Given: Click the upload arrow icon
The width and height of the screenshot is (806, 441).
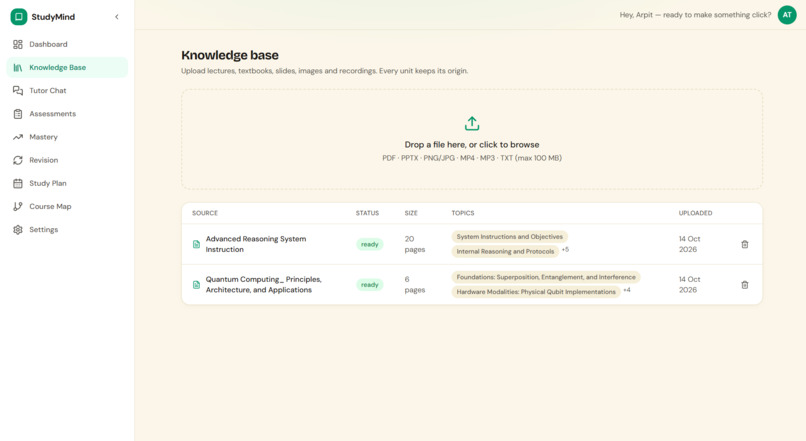Looking at the screenshot, I should tap(472, 123).
